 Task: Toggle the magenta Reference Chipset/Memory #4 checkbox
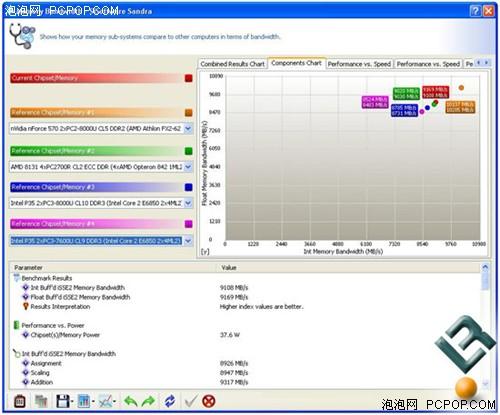click(189, 224)
